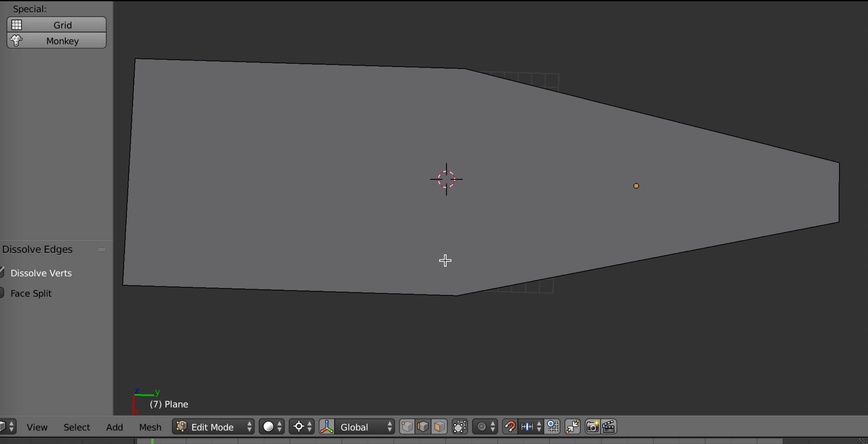Collapse the Dissolve Edges operator panel header
The width and height of the screenshot is (868, 444).
tap(37, 249)
